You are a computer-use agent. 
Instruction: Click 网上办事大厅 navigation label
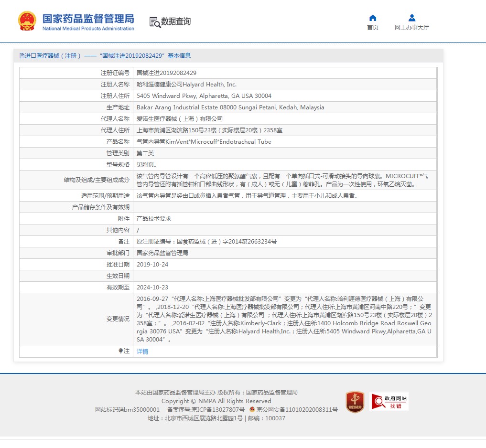coord(412,28)
